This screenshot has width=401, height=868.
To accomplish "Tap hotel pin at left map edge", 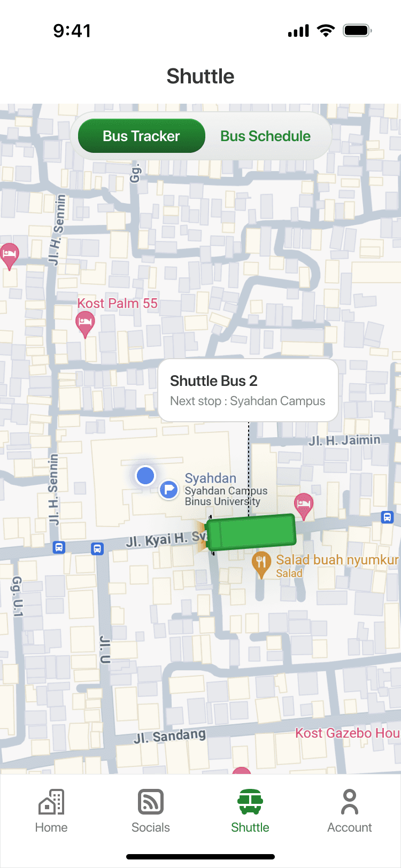I will coord(9,257).
